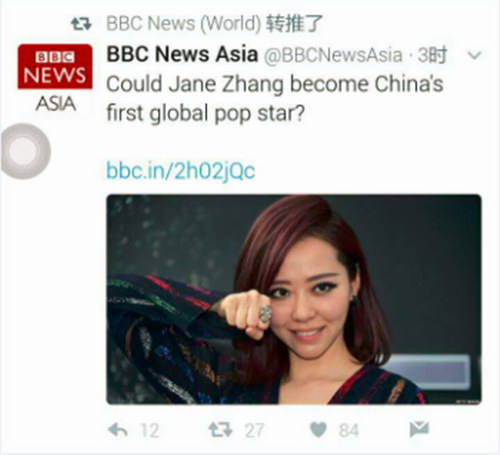500x455 pixels.
Task: Click the reply count 12
Action: click(x=149, y=431)
